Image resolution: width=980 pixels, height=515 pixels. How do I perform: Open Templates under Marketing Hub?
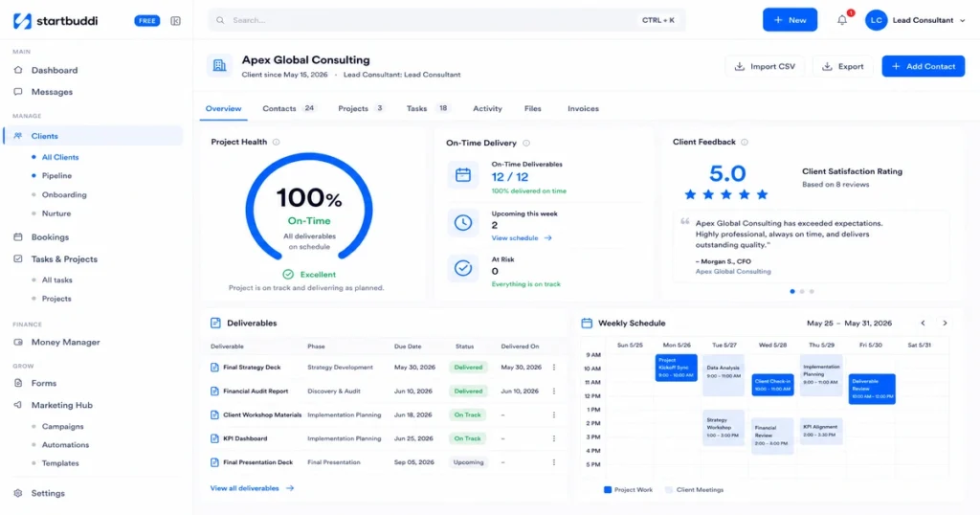click(x=60, y=463)
